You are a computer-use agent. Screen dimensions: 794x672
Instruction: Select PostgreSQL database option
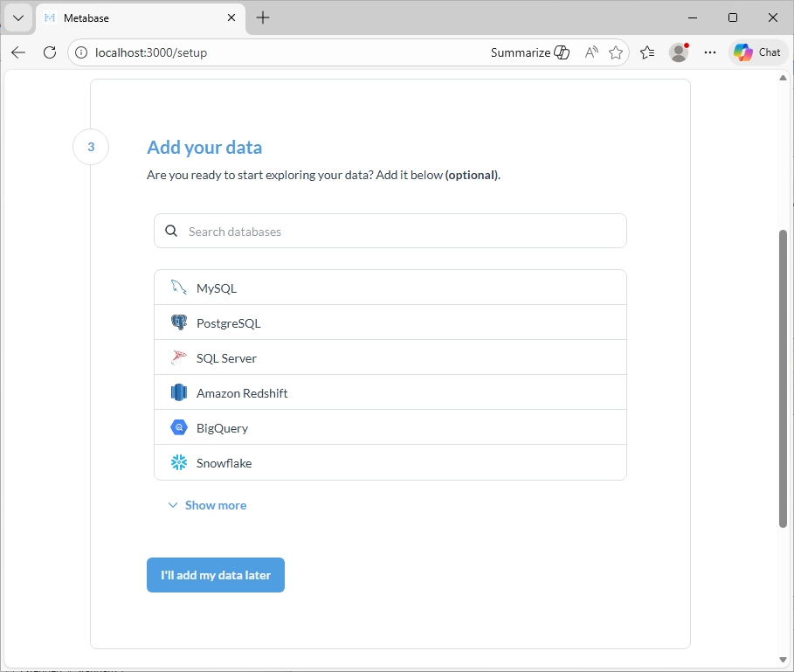click(x=390, y=322)
